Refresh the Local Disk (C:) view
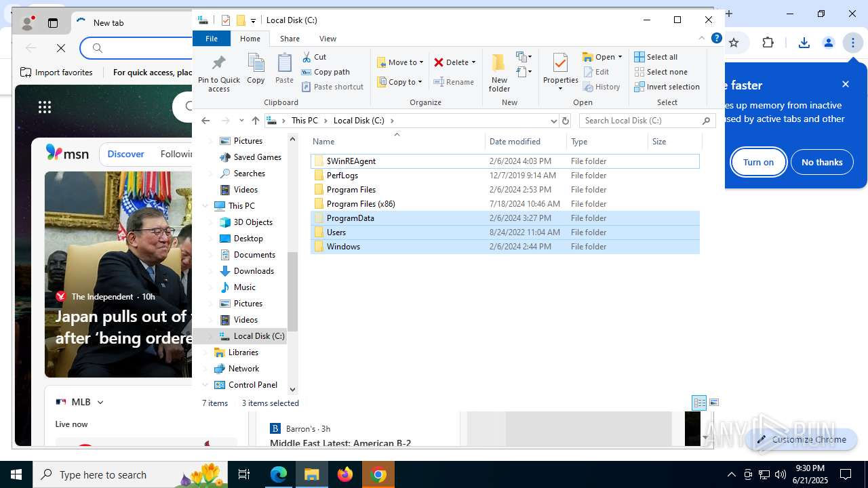Image resolution: width=868 pixels, height=488 pixels. (x=566, y=121)
